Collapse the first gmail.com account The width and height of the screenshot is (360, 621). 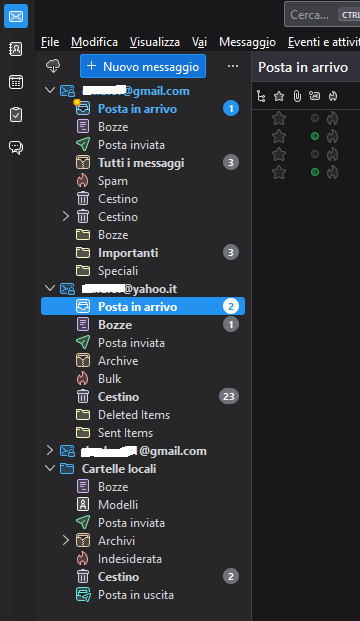click(x=50, y=90)
